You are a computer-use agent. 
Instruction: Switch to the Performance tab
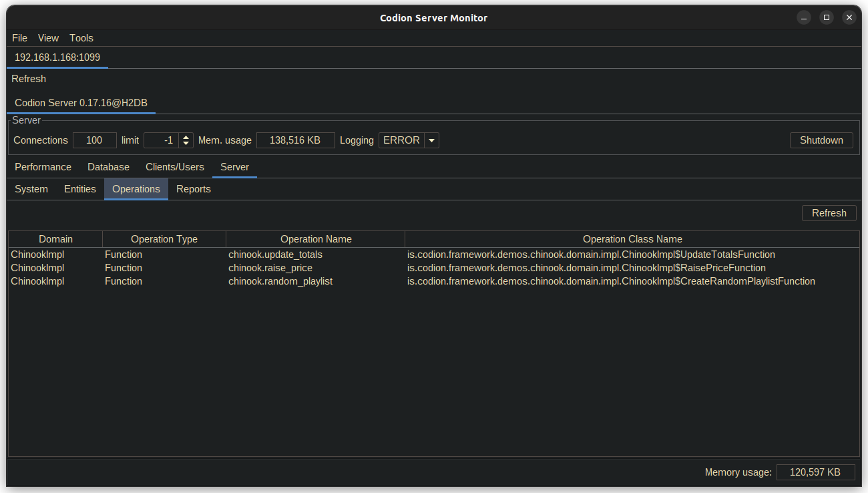tap(43, 167)
